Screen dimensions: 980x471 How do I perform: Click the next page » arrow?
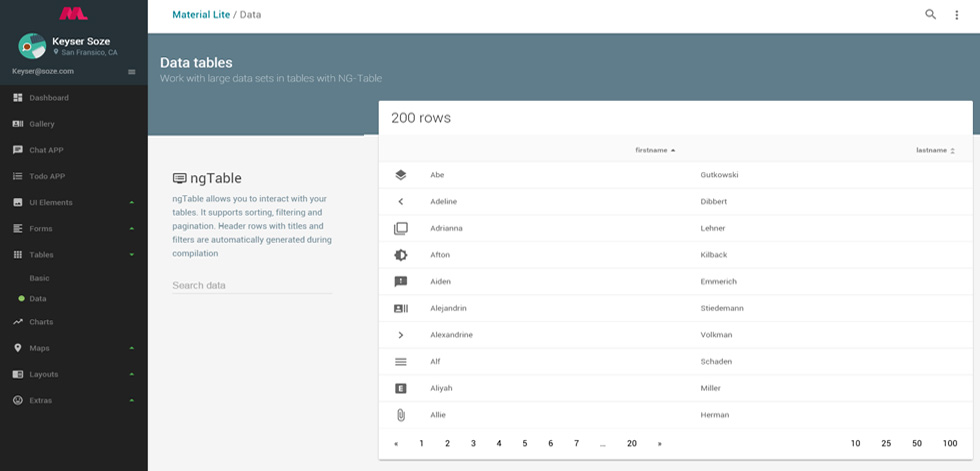point(659,444)
